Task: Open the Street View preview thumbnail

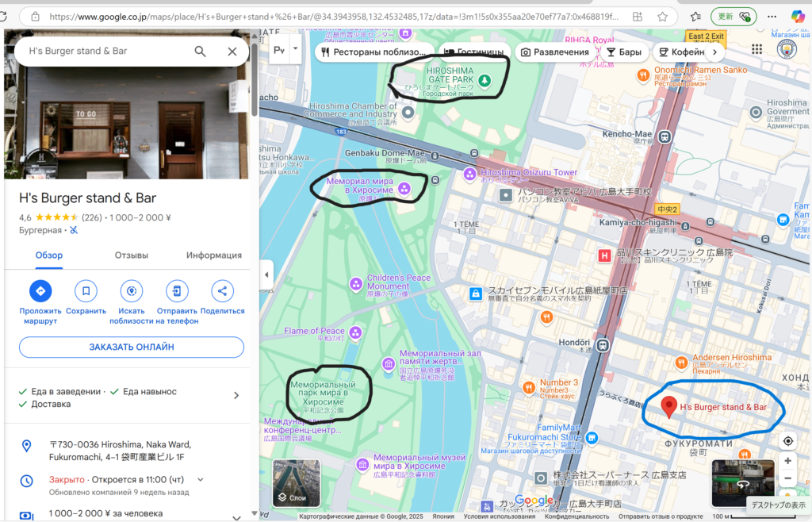Action: click(x=742, y=482)
